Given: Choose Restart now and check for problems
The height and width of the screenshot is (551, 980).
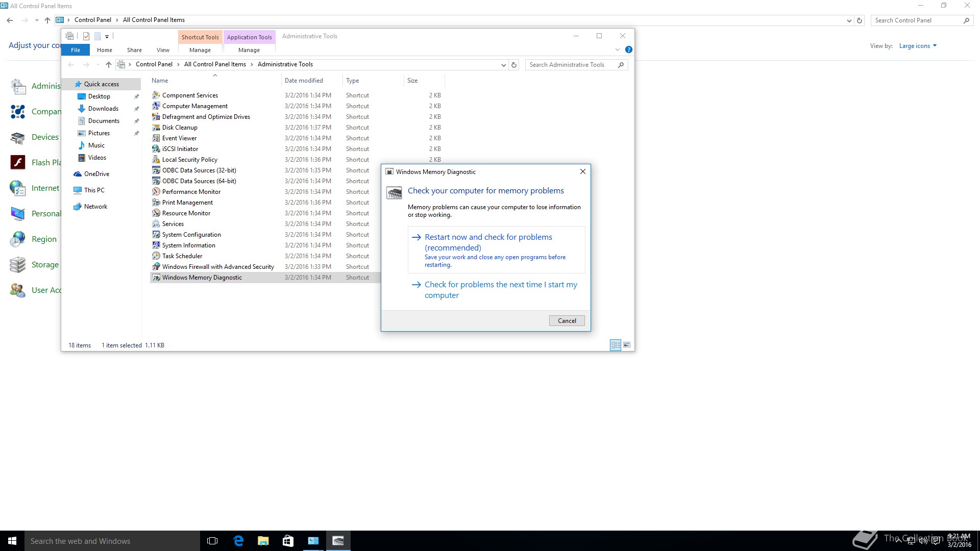Looking at the screenshot, I should [x=496, y=250].
